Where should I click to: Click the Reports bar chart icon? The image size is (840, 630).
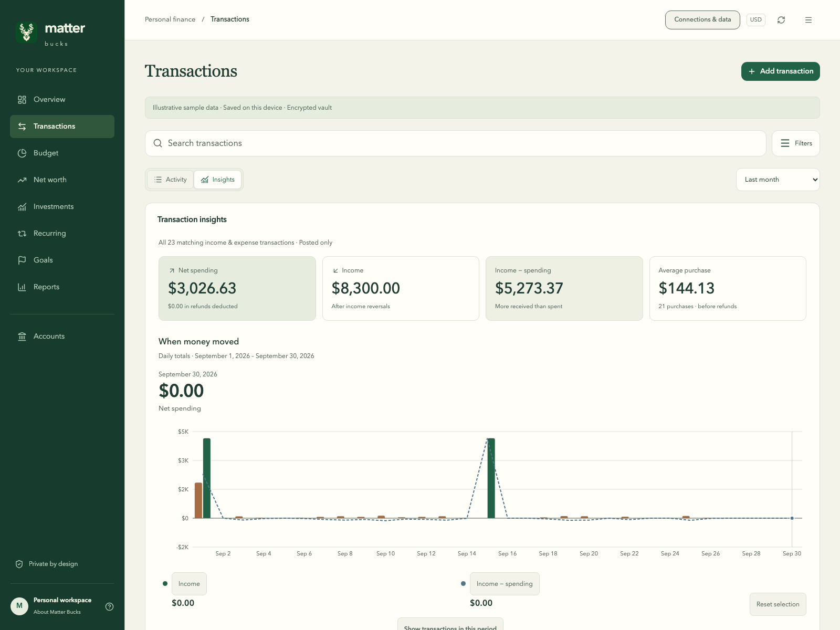tap(22, 287)
